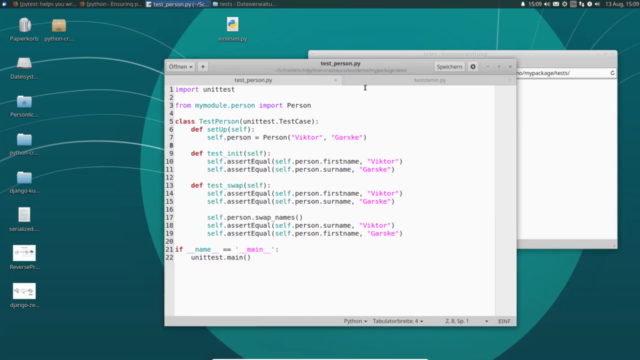Switch to the testdemo.py tab
This screenshot has height=360, width=640.
pyautogui.click(x=430, y=80)
